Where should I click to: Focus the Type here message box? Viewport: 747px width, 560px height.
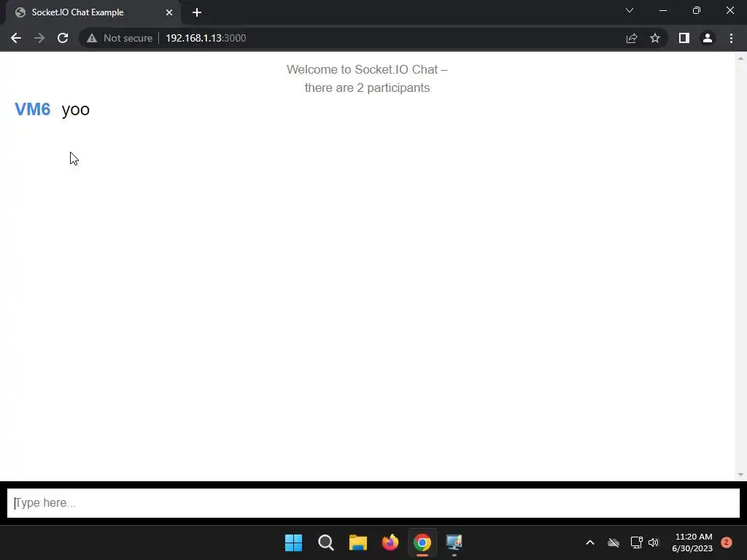point(373,503)
